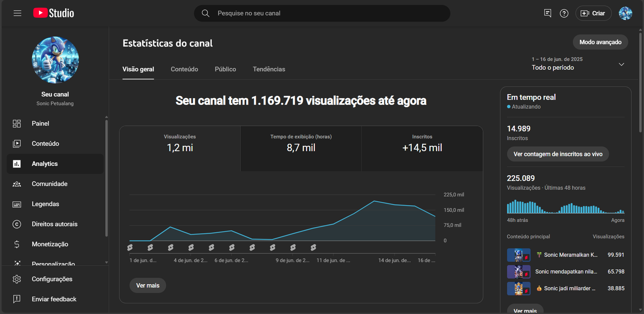Click the last Shorts marker near 11 de jun.
The height and width of the screenshot is (314, 644).
pyautogui.click(x=313, y=247)
